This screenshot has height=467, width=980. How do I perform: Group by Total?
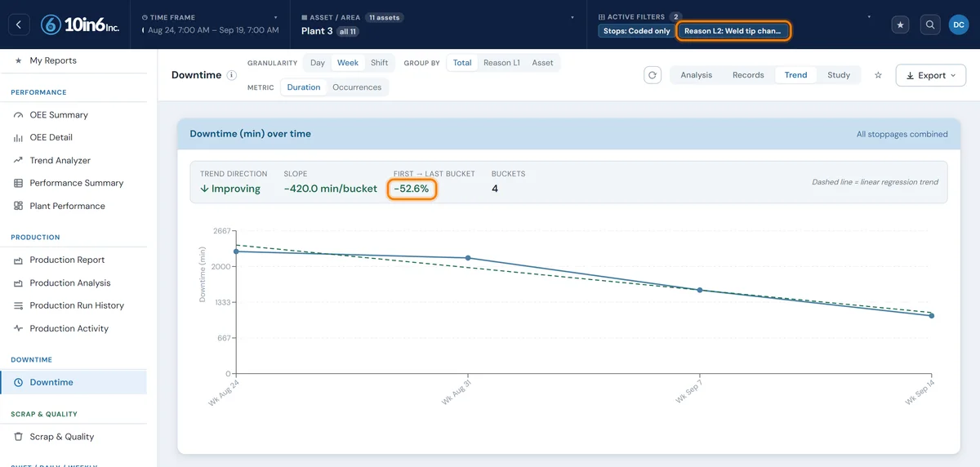click(x=462, y=63)
